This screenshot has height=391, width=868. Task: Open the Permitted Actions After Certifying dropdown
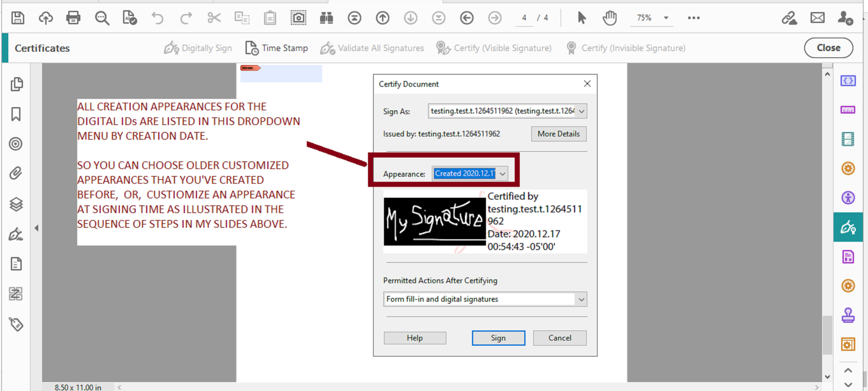point(581,299)
